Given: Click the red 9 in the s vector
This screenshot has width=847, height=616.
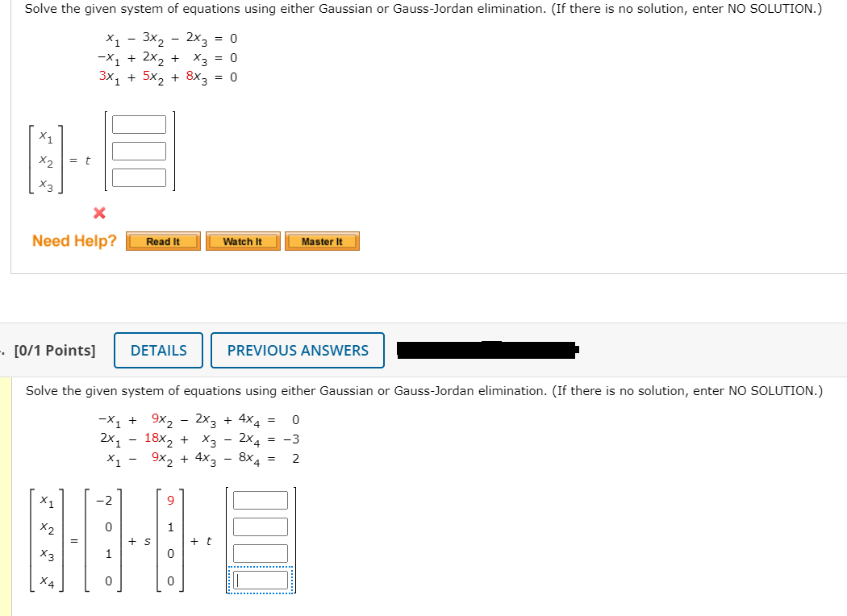Looking at the screenshot, I should click(x=171, y=501).
